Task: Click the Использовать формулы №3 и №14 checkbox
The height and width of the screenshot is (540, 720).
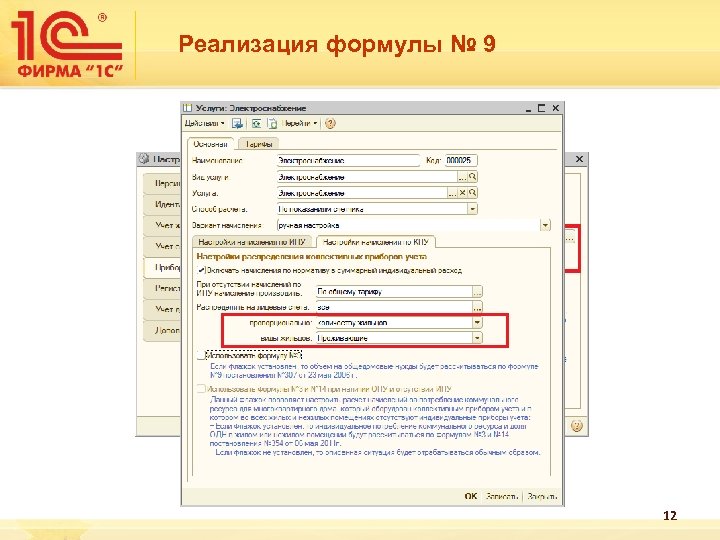Action: point(201,389)
